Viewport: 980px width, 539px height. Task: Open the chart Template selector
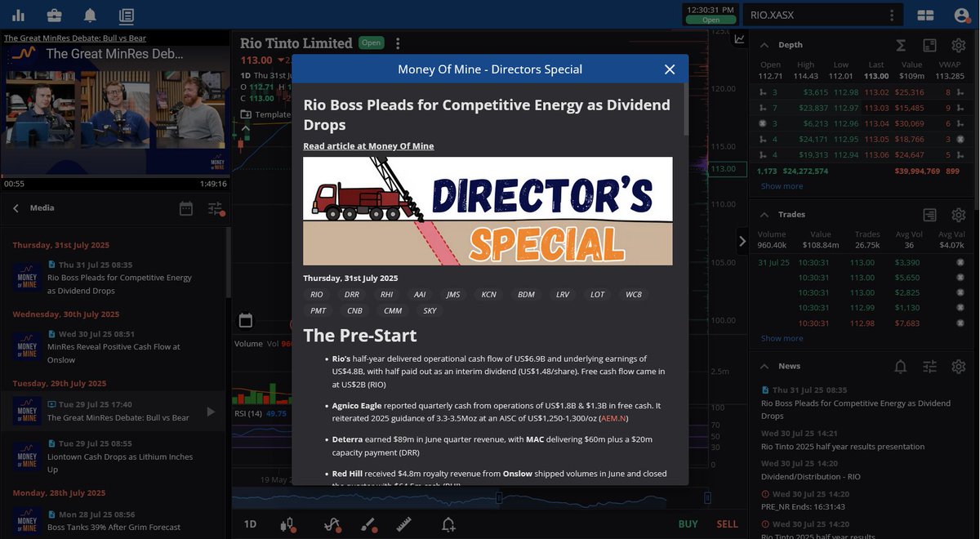pos(266,114)
